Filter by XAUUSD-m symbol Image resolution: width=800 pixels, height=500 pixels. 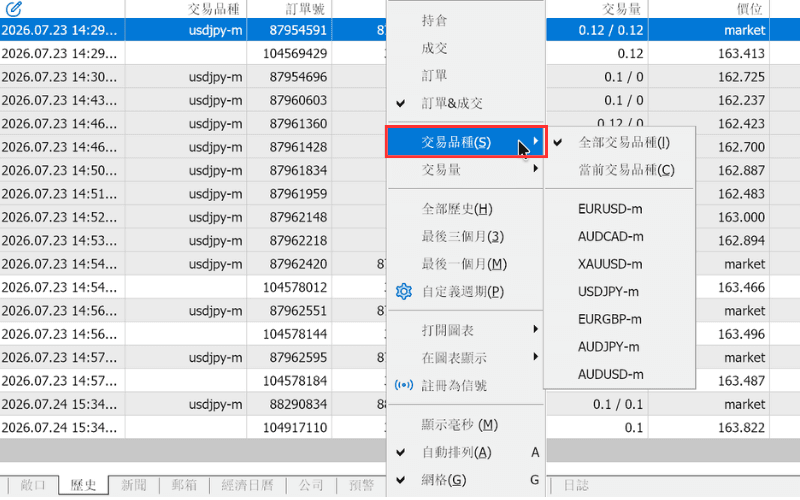[610, 264]
